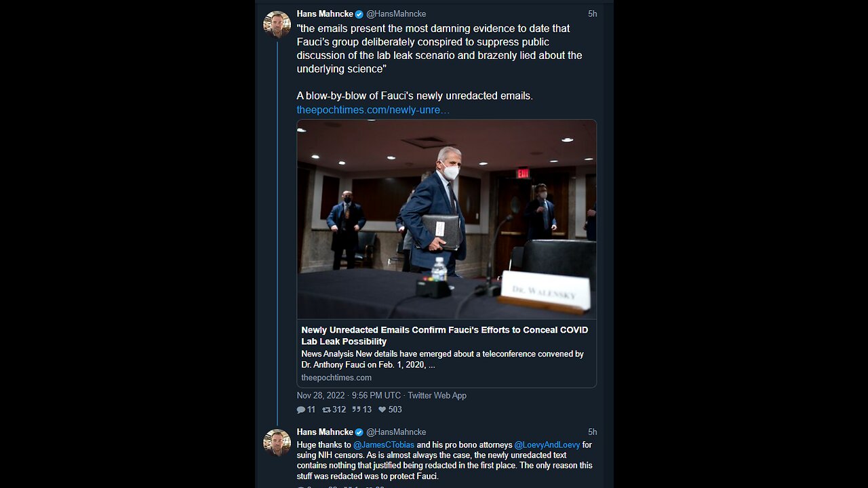This screenshot has height=488, width=868.
Task: Click verified badge on the top tweet
Action: [359, 14]
